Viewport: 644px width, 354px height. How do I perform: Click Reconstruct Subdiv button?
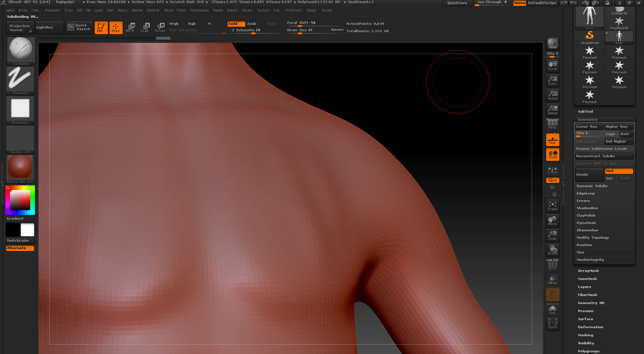604,156
